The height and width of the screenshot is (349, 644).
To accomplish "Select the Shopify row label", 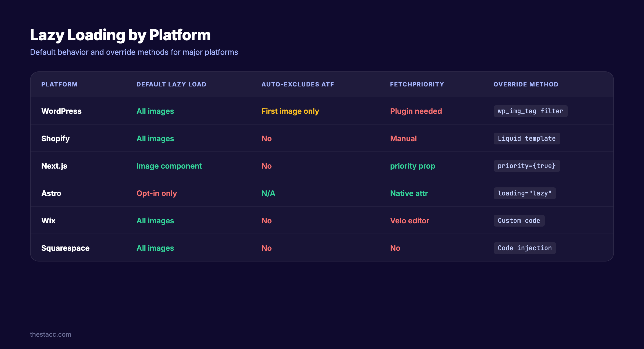I will point(55,139).
